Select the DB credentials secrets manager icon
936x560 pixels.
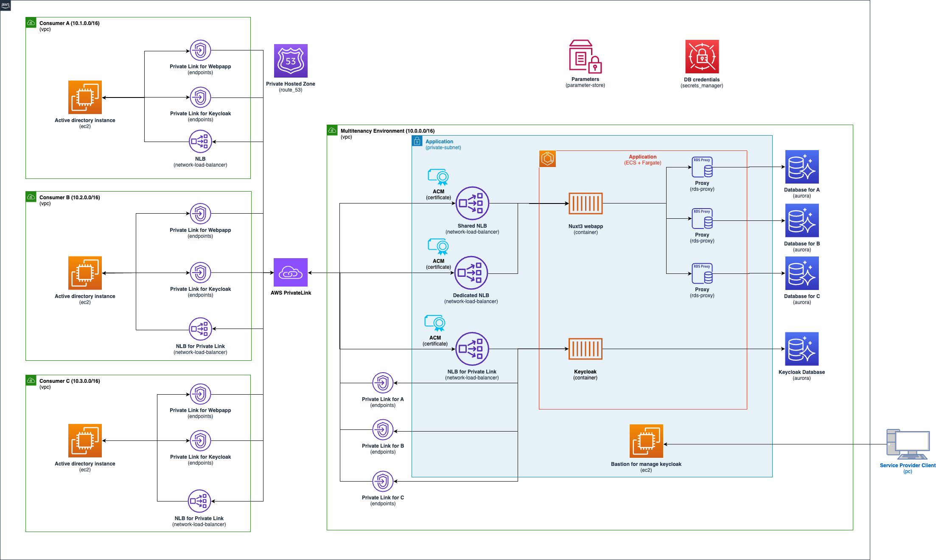[702, 57]
